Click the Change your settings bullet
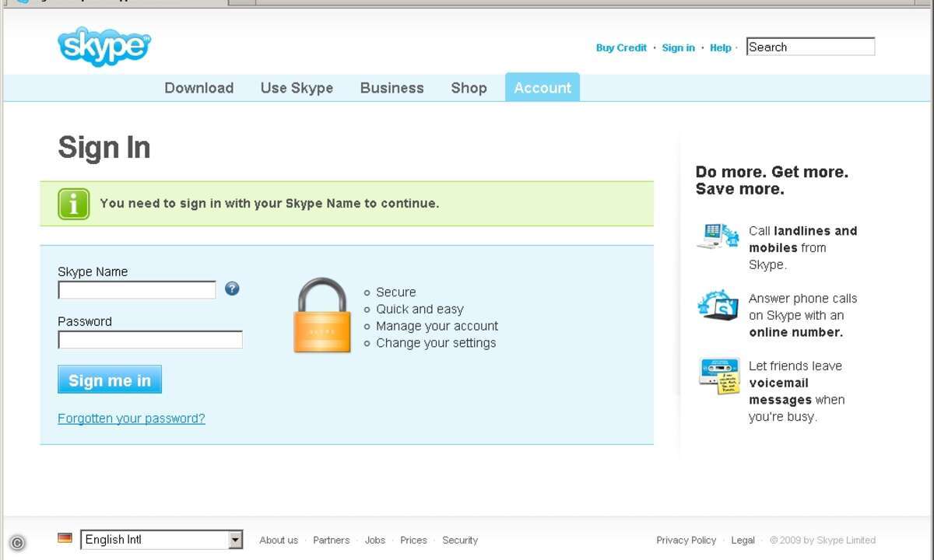The width and height of the screenshot is (934, 560). pyautogui.click(x=436, y=343)
